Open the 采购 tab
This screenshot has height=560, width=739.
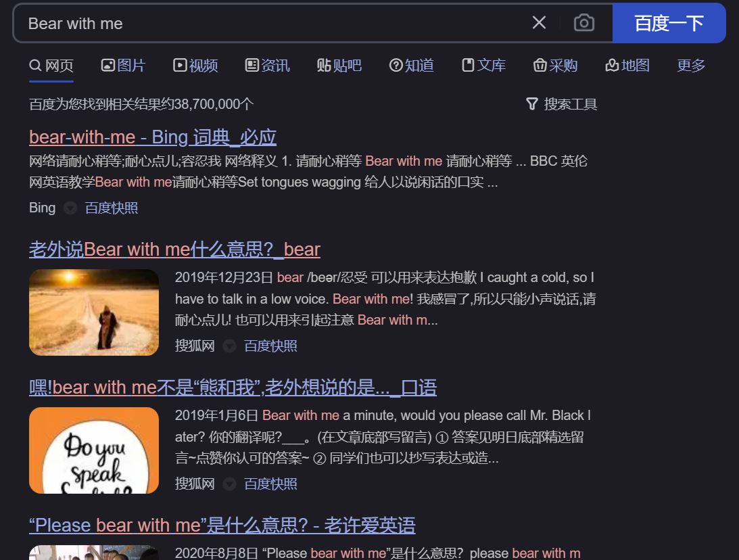pyautogui.click(x=556, y=65)
